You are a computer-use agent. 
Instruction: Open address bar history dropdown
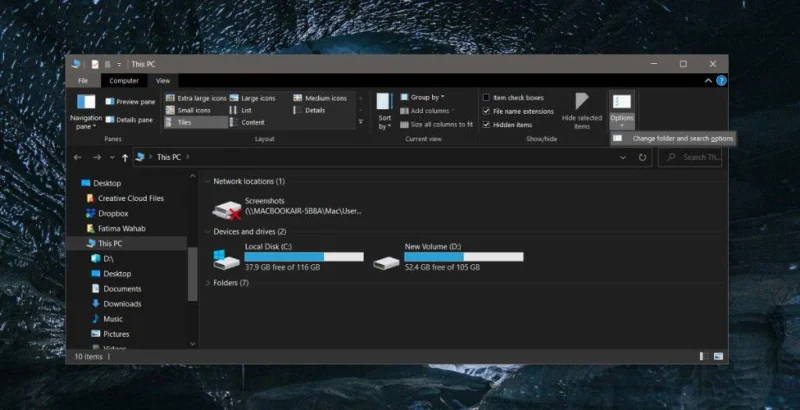pyautogui.click(x=623, y=158)
